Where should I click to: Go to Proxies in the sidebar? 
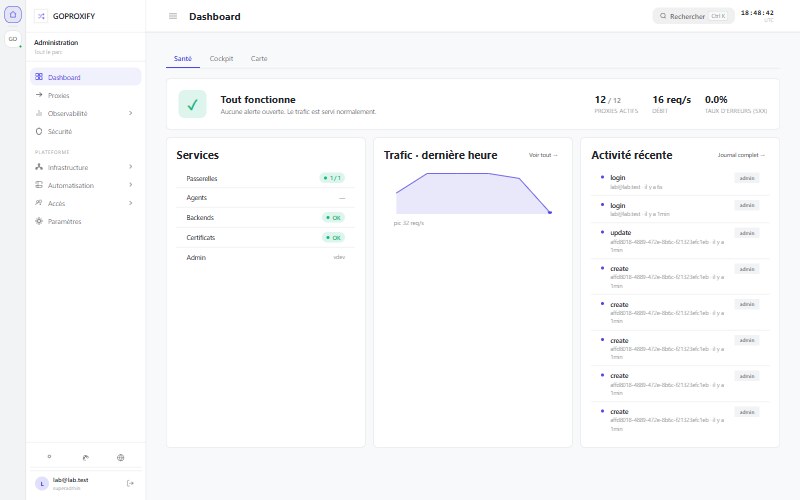86,95
